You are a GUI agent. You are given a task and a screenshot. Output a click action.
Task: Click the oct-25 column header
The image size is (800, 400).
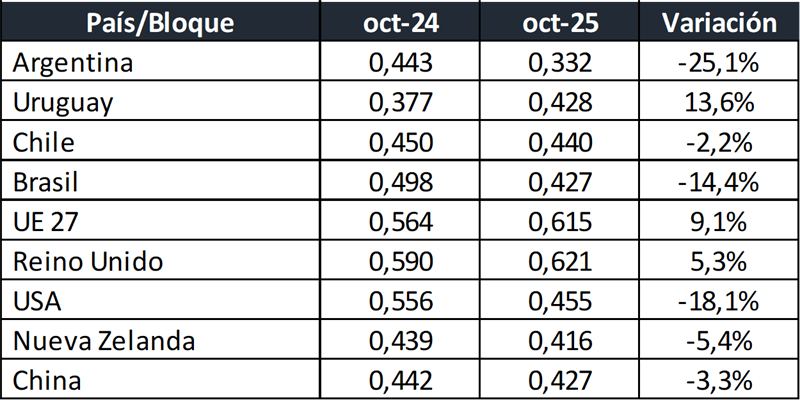click(561, 22)
